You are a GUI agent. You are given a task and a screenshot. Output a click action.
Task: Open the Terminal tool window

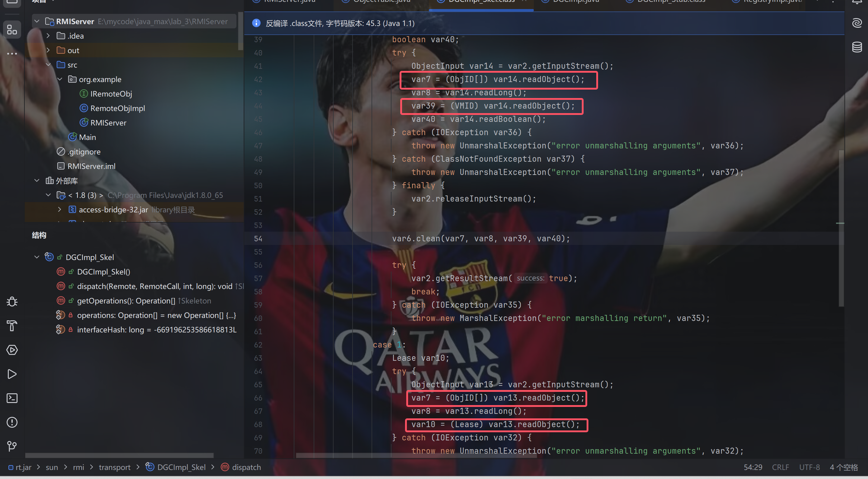(12, 398)
